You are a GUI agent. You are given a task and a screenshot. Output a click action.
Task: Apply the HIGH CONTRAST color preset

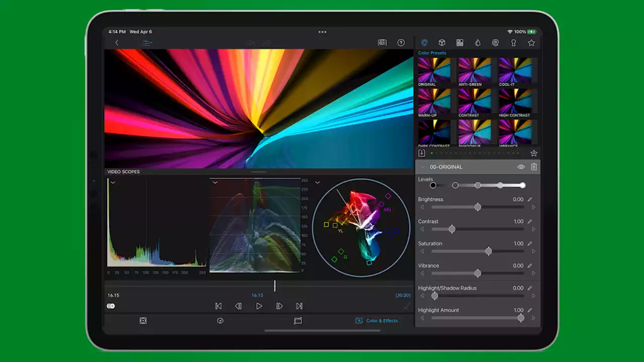click(x=515, y=103)
